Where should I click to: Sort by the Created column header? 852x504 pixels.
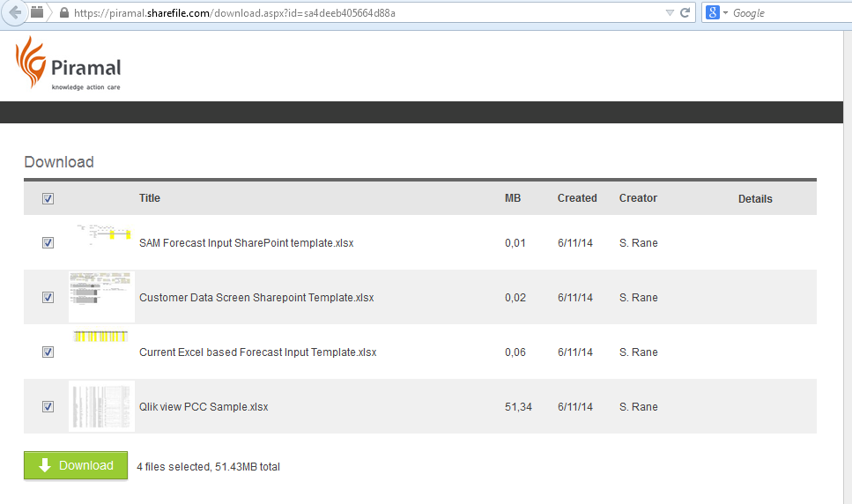click(577, 198)
